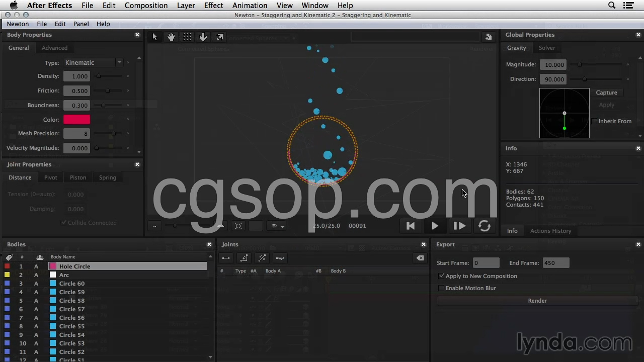Click the gravity Direction value field
Screen dimensions: 644x362
(x=552, y=79)
